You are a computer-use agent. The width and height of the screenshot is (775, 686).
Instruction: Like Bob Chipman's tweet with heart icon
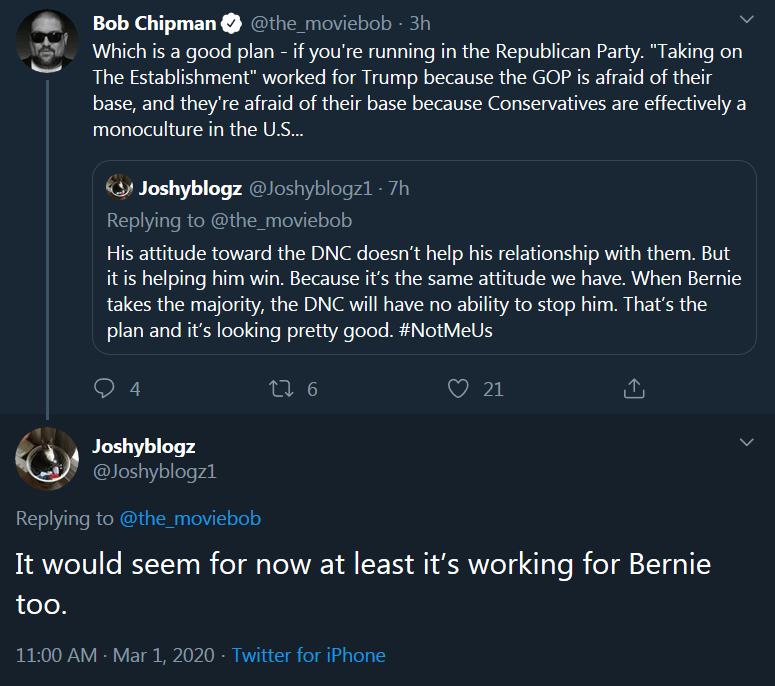click(458, 388)
